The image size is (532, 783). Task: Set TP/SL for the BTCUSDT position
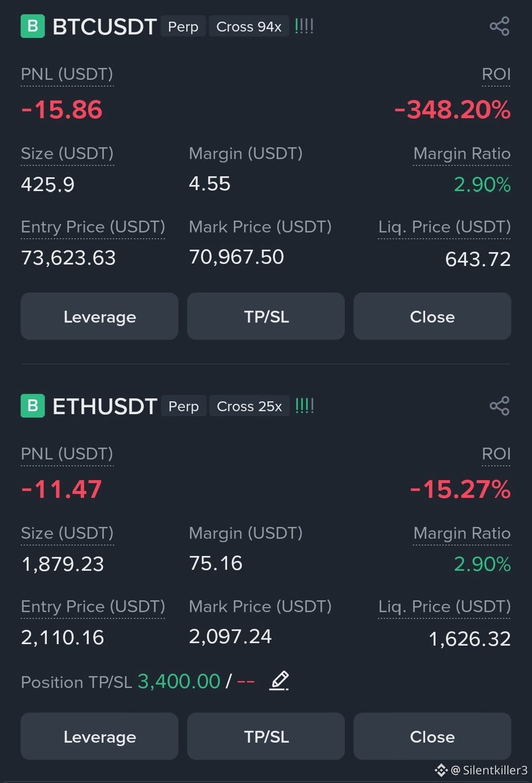coord(266,316)
